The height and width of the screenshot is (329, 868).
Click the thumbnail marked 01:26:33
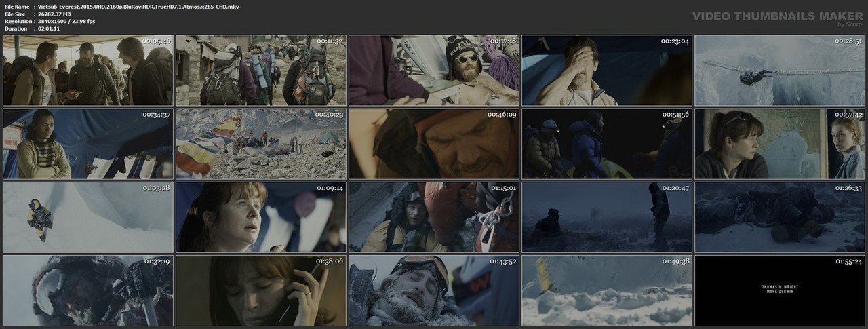coord(780,217)
